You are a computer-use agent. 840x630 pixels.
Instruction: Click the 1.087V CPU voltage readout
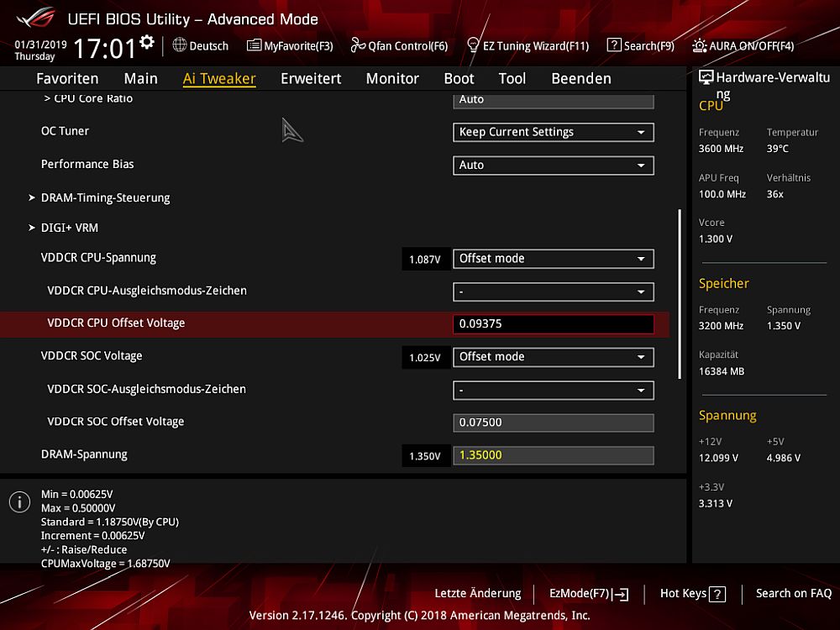pos(425,260)
